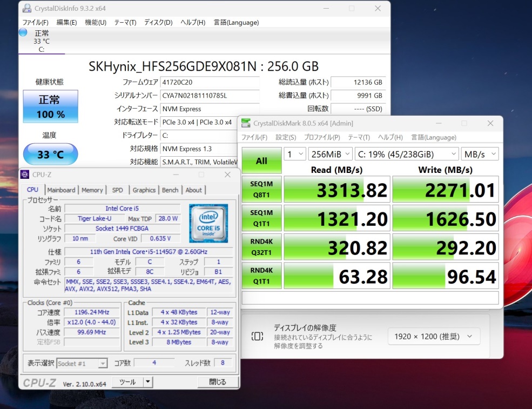Open 言語(Language) menu in CrystalDiskInfo

[236, 22]
